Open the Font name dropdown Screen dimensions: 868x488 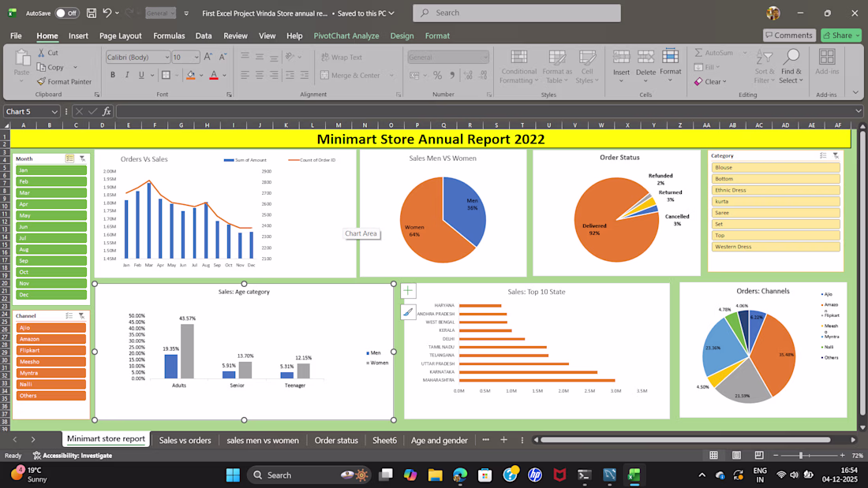[x=166, y=57]
